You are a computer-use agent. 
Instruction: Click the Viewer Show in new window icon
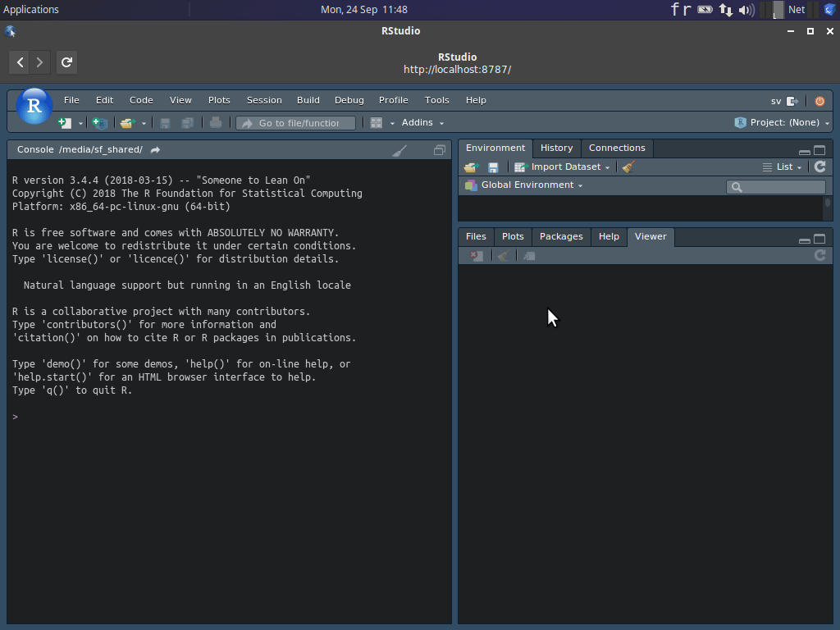pyautogui.click(x=529, y=256)
